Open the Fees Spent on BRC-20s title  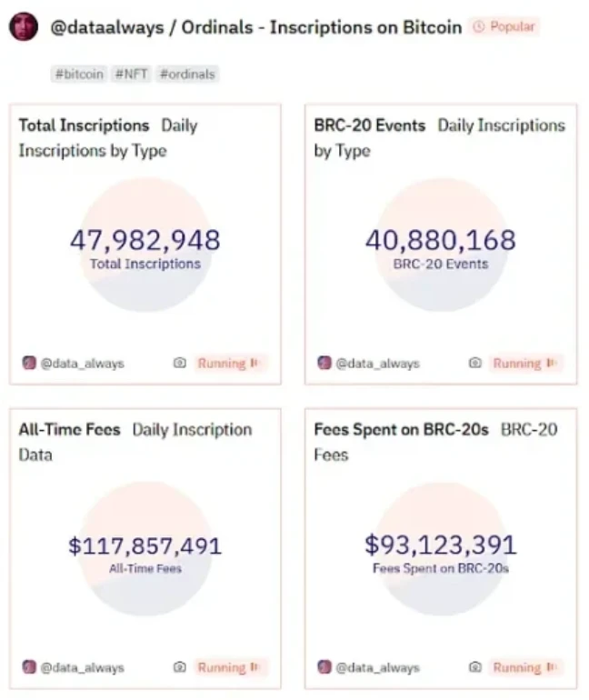(x=402, y=429)
